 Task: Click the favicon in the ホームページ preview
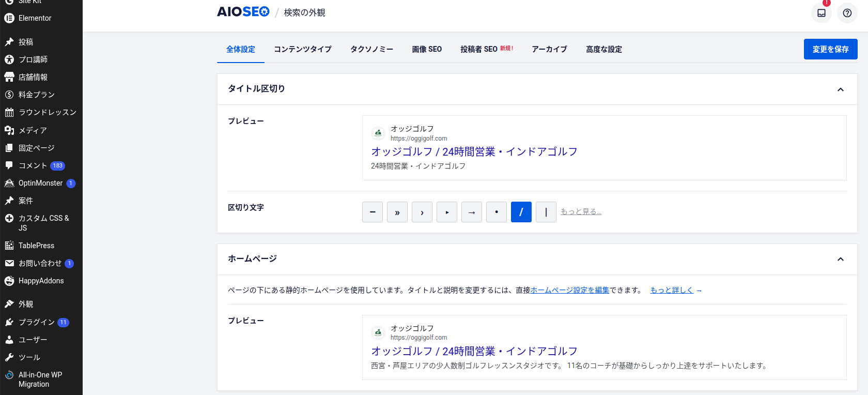click(x=378, y=332)
